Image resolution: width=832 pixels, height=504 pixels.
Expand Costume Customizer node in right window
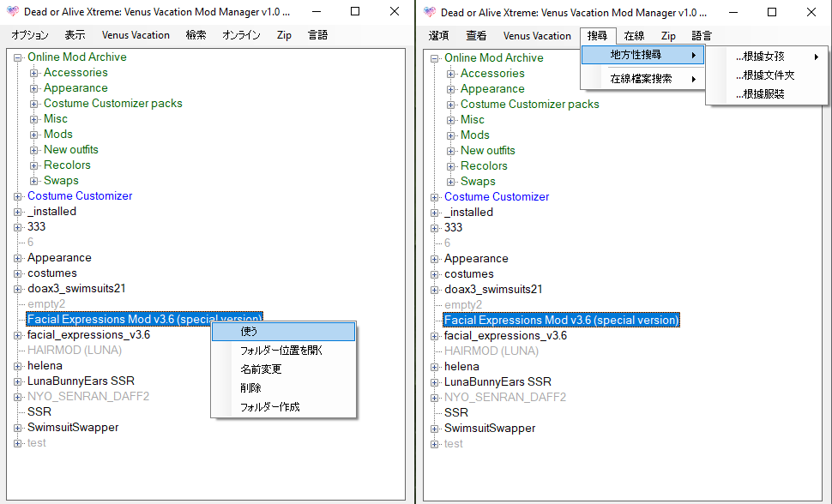tap(435, 197)
